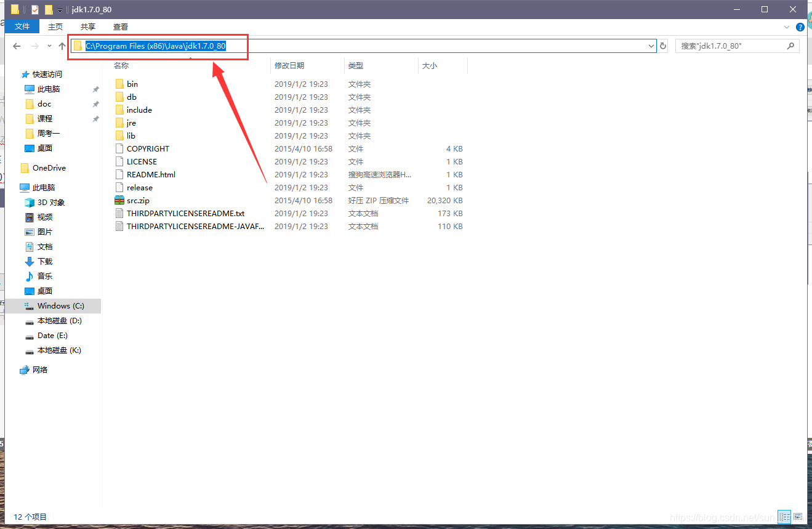The image size is (812, 529).
Task: Open the 文件 menu tab
Action: [x=22, y=26]
